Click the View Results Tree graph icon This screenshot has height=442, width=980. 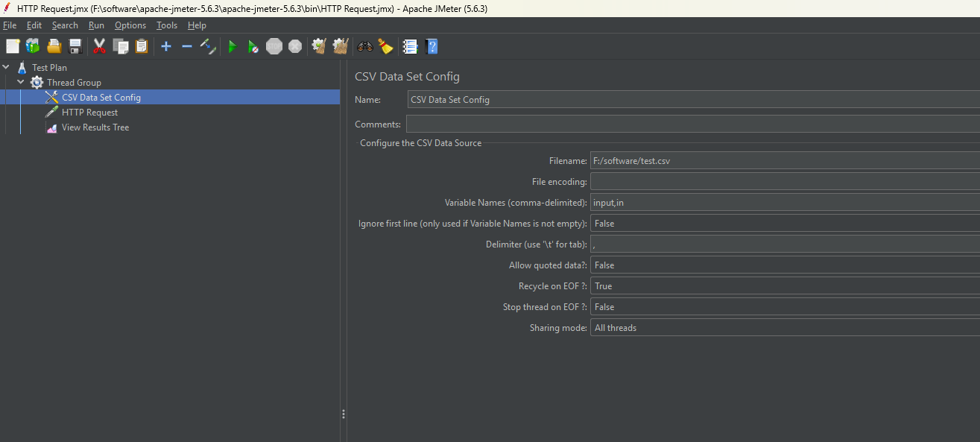[51, 127]
